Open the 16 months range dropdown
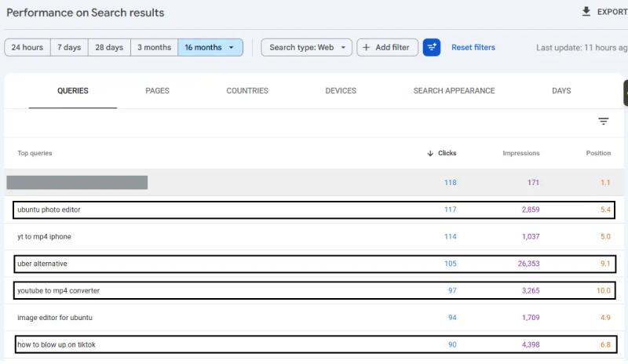Viewport: 628px width, 364px height. (x=210, y=47)
